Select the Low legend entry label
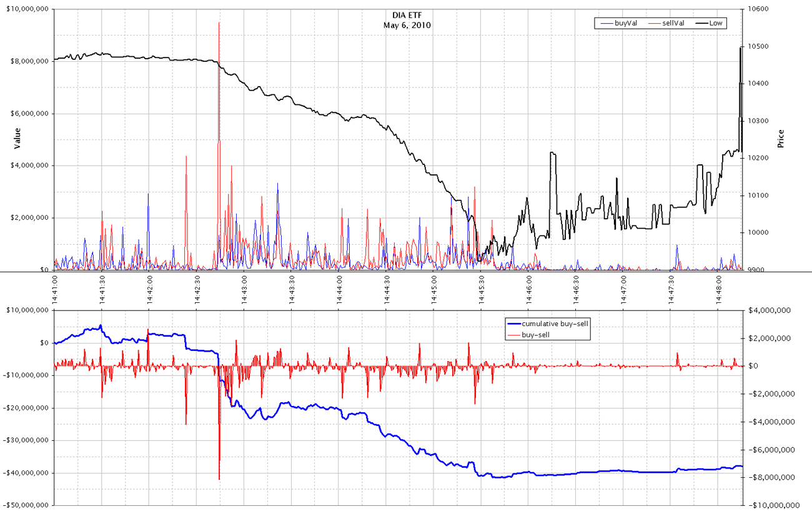The image size is (812, 519). tap(716, 23)
